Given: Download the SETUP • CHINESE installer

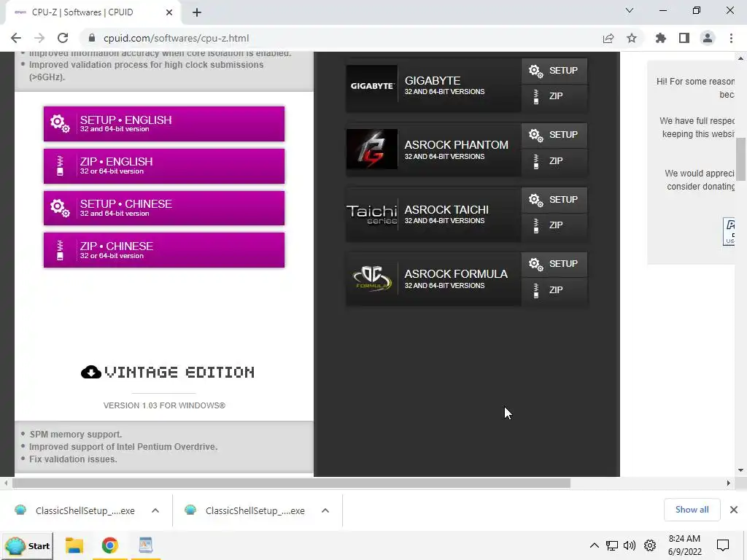Looking at the screenshot, I should pos(164,208).
